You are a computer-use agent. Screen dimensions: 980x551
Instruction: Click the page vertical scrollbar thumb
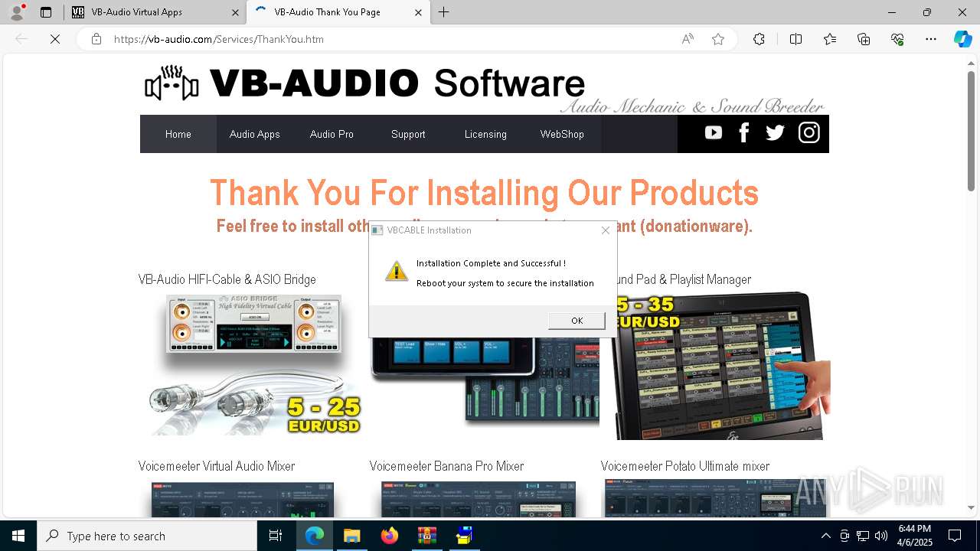(971, 130)
